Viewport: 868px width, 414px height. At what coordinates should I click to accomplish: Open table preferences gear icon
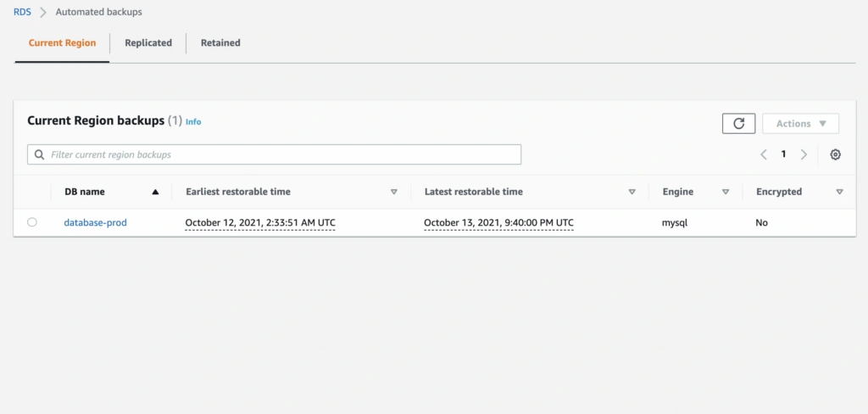[x=836, y=154]
